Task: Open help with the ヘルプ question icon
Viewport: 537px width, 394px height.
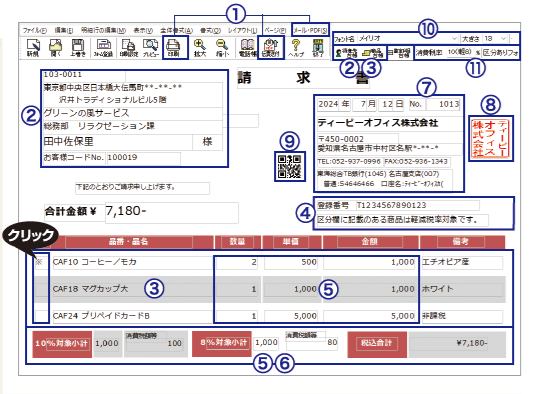Action: pos(296,48)
